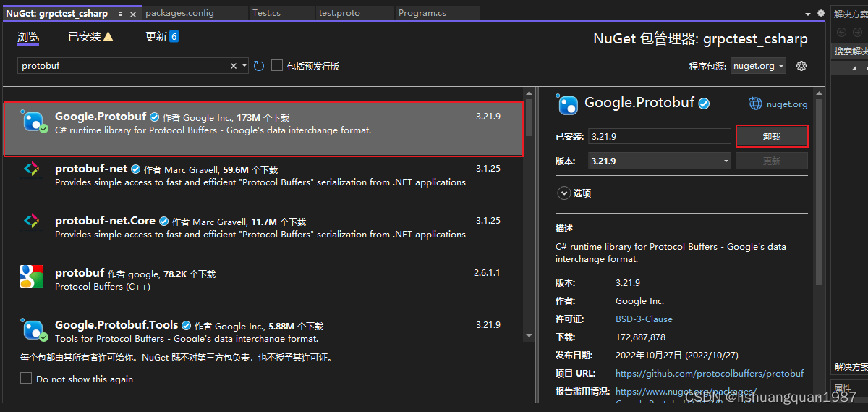Click the Google logo protobuf package icon
Screen dimensions: 868x412
31,276
